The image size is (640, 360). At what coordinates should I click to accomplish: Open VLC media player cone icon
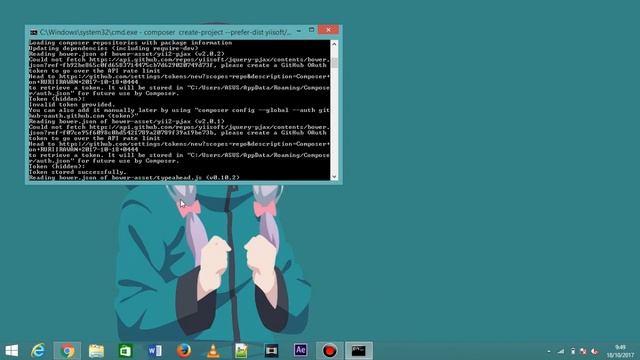point(213,351)
